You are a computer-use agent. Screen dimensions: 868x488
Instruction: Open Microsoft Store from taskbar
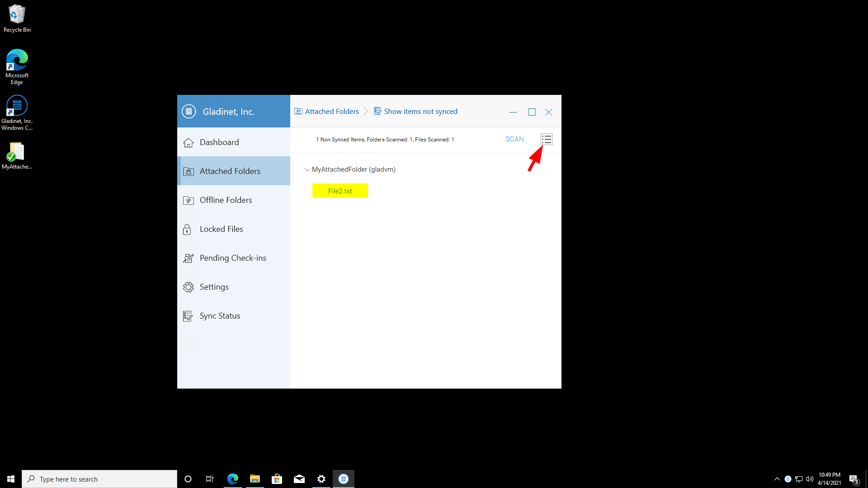pos(277,479)
